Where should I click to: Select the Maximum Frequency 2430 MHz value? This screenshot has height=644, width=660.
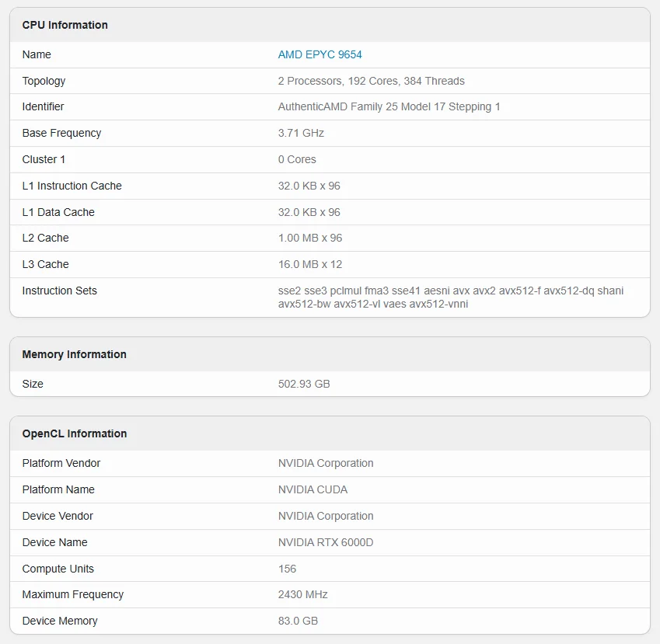coord(301,594)
